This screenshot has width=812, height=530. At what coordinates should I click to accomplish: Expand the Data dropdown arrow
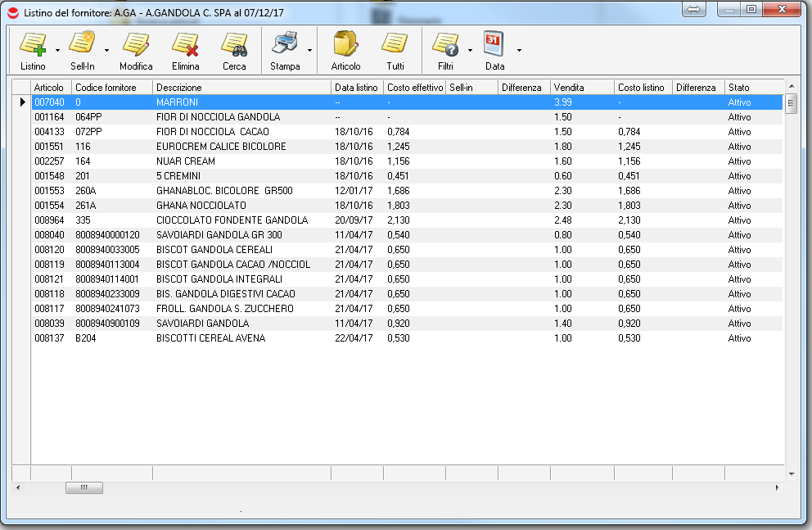[x=519, y=51]
